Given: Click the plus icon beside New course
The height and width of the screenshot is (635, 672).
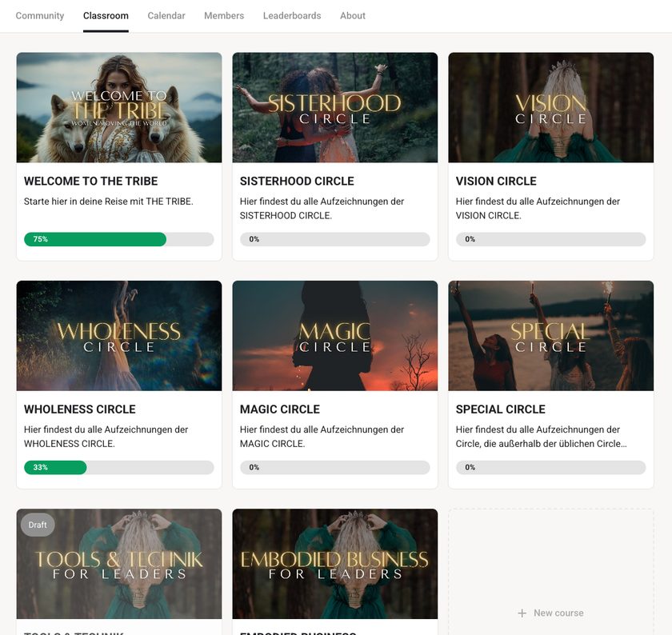Looking at the screenshot, I should [x=522, y=613].
